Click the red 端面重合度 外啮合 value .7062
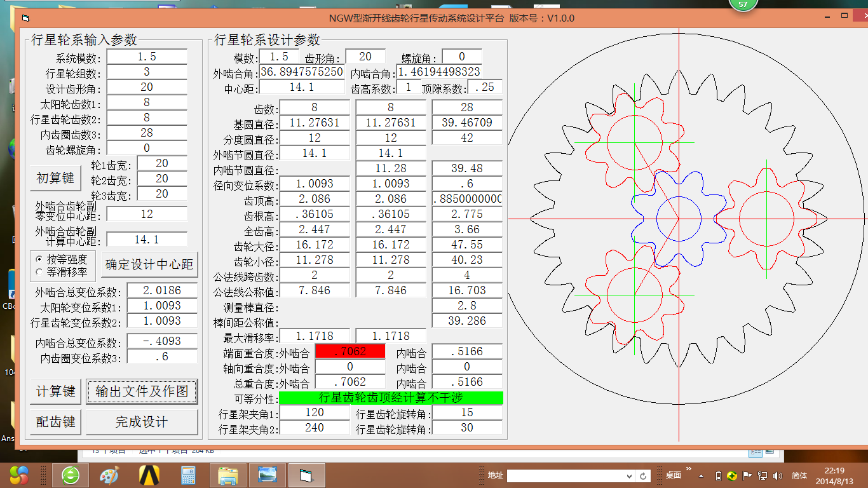The width and height of the screenshot is (868, 488). [x=350, y=351]
